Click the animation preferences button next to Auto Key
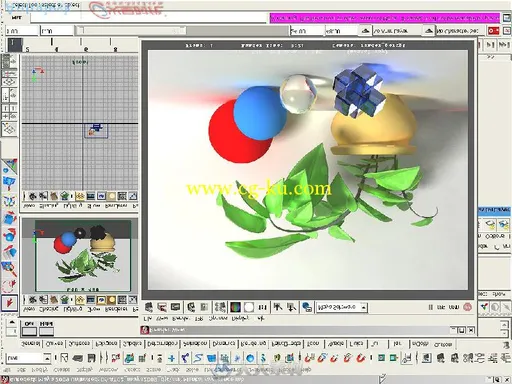Image resolution: width=512 pixels, height=384 pixels. click(x=507, y=31)
